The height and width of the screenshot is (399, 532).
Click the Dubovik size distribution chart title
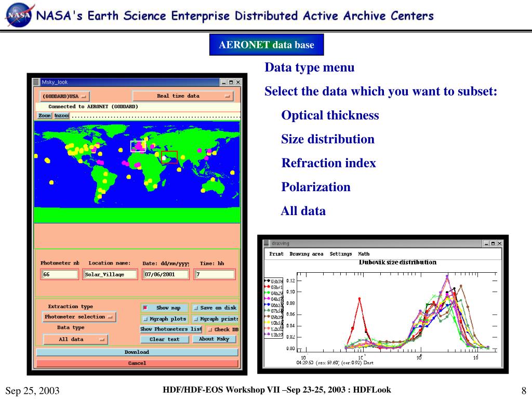tap(397, 262)
